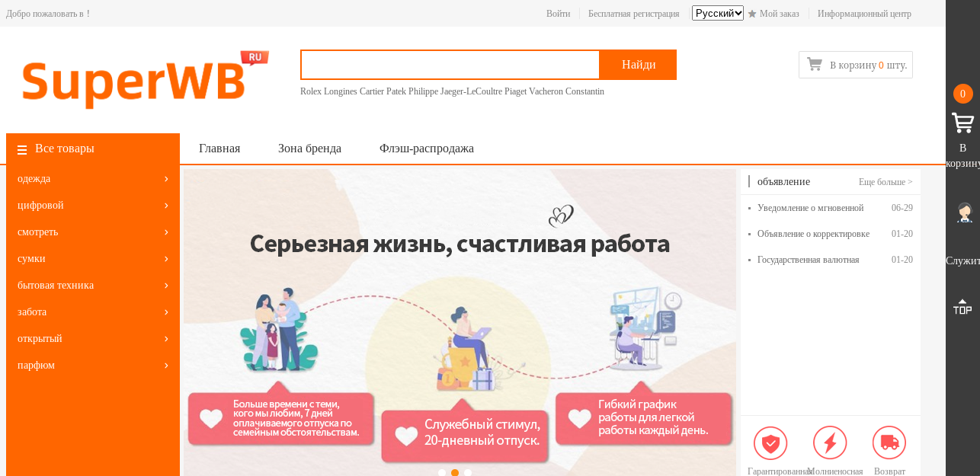980x476 pixels.
Task: Expand the одежда category arrow
Action: click(166, 178)
